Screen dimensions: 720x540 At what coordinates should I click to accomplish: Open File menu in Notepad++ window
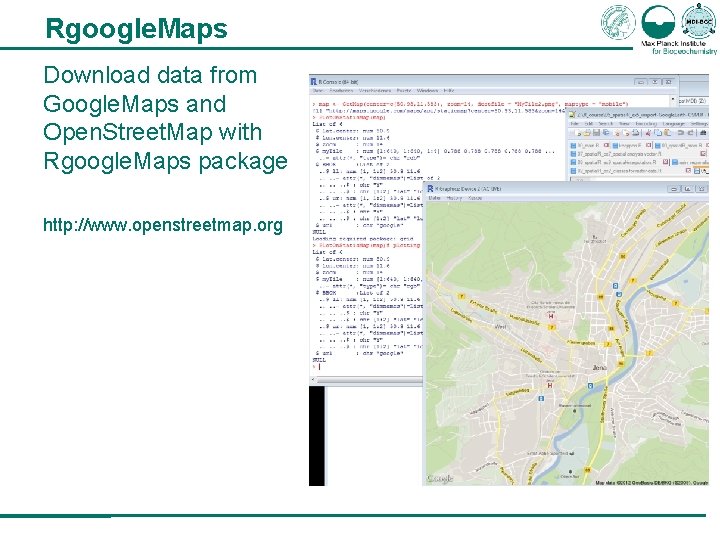(x=574, y=124)
